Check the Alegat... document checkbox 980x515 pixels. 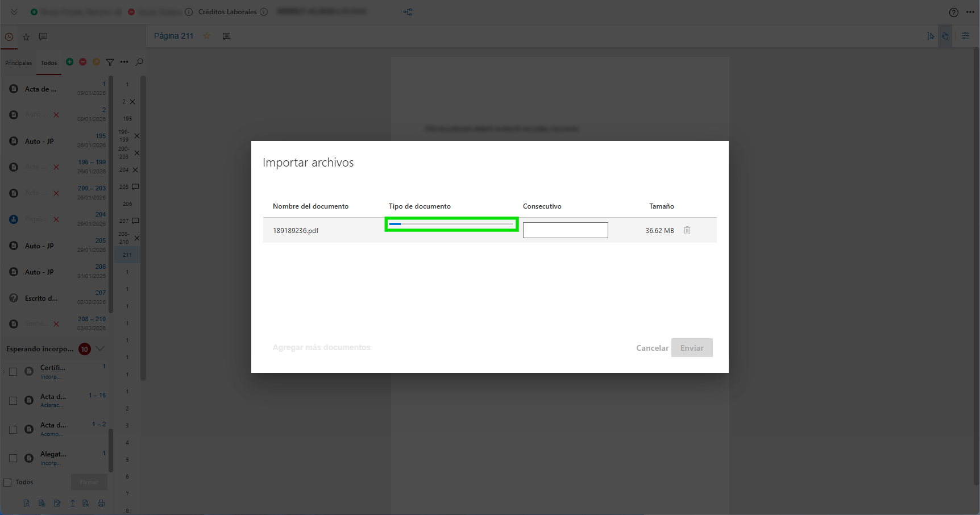13,458
